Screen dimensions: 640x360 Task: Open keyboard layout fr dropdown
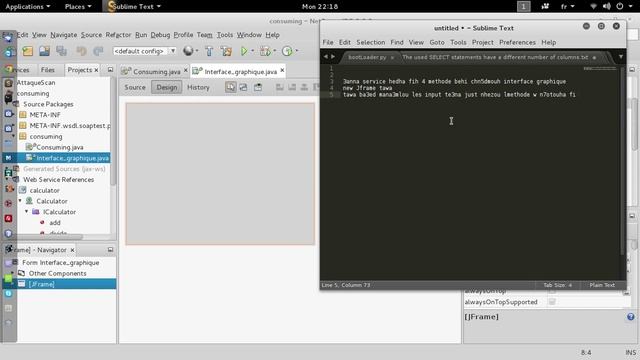[567, 7]
